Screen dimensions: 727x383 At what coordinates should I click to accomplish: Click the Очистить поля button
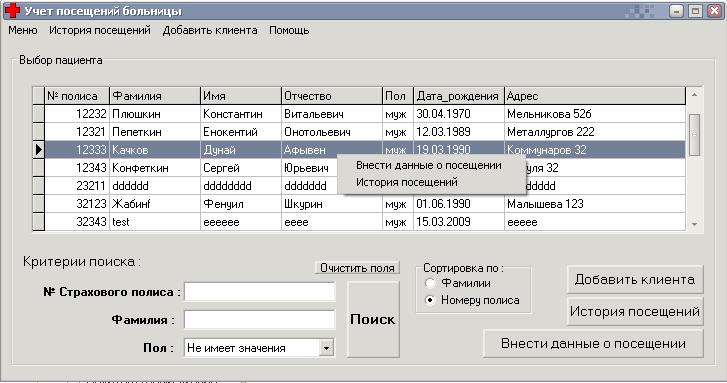[357, 268]
